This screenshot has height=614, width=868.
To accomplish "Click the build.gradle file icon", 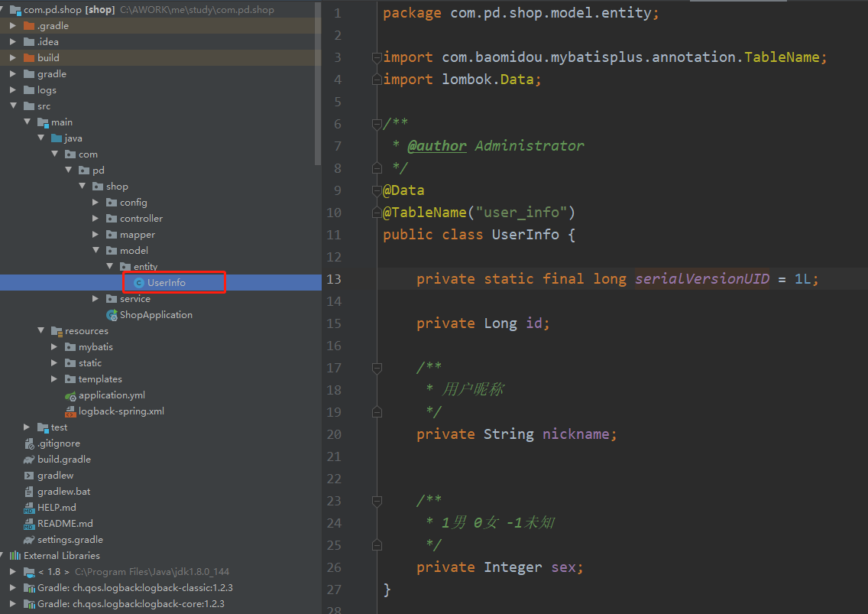I will point(29,460).
